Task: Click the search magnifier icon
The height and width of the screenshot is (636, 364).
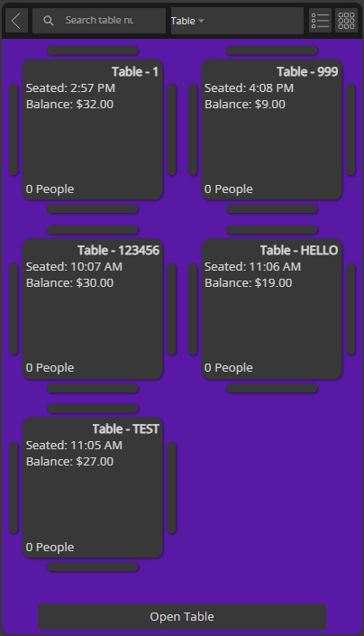Action: (x=48, y=21)
